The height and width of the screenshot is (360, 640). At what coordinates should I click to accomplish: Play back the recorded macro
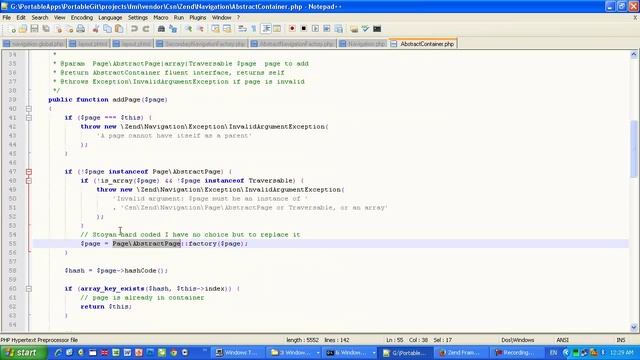[x=315, y=29]
